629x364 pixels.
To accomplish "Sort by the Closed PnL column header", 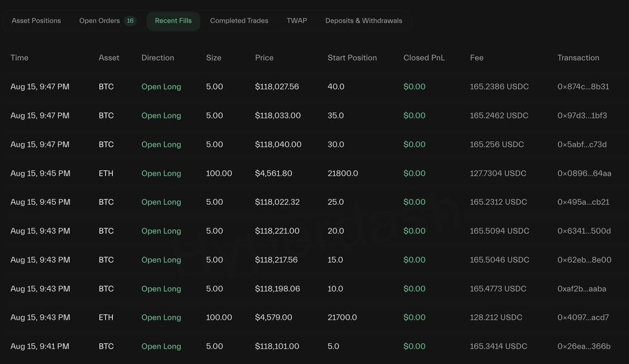I will tap(424, 58).
